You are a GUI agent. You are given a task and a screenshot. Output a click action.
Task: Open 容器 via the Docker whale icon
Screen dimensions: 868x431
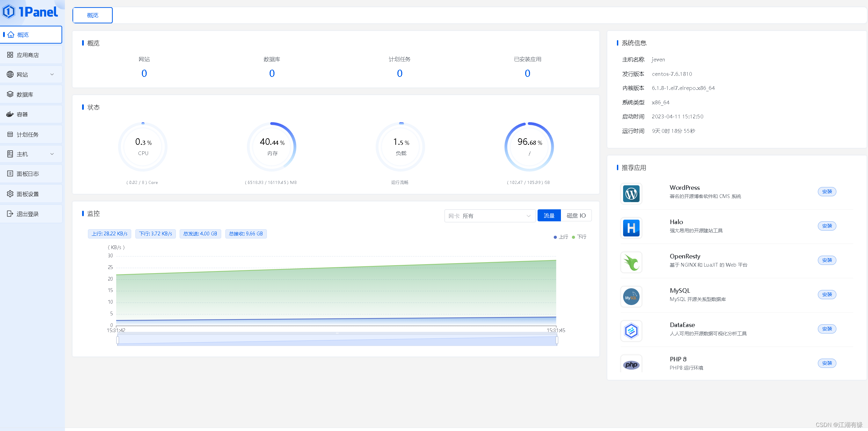click(x=10, y=114)
